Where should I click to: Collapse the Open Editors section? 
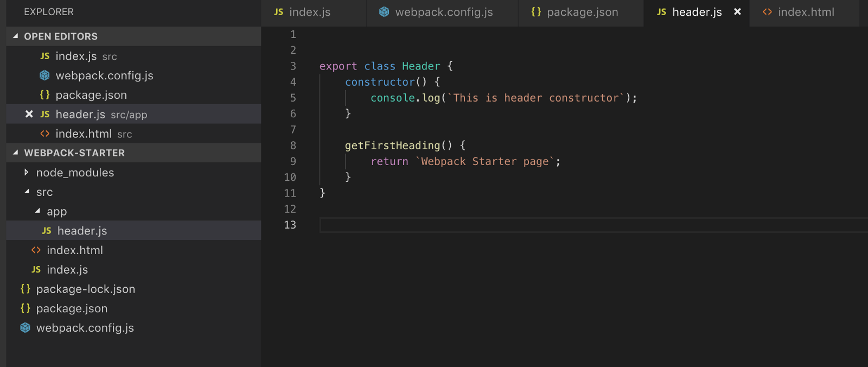point(16,36)
